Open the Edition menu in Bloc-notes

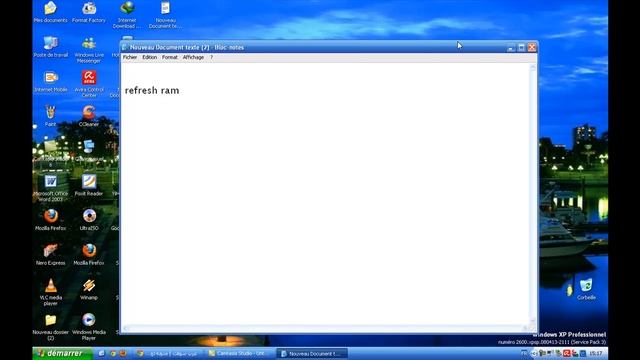[x=149, y=58]
